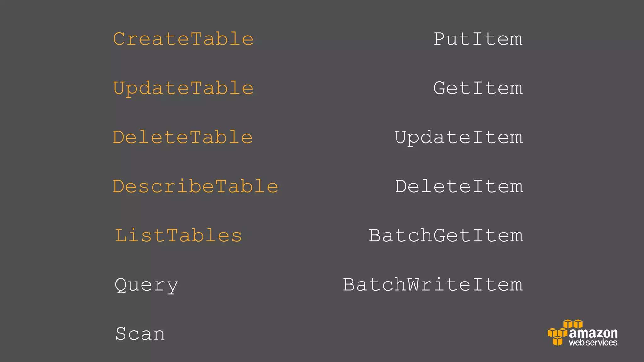Click the capital P in PutItem
Image resolution: width=644 pixels, height=362 pixels.
click(x=439, y=39)
